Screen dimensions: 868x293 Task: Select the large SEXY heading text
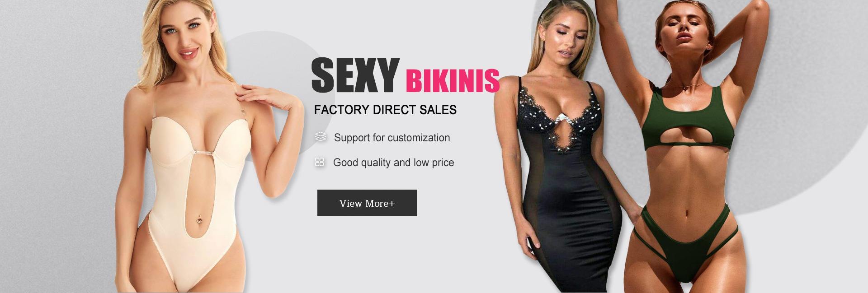pyautogui.click(x=355, y=75)
